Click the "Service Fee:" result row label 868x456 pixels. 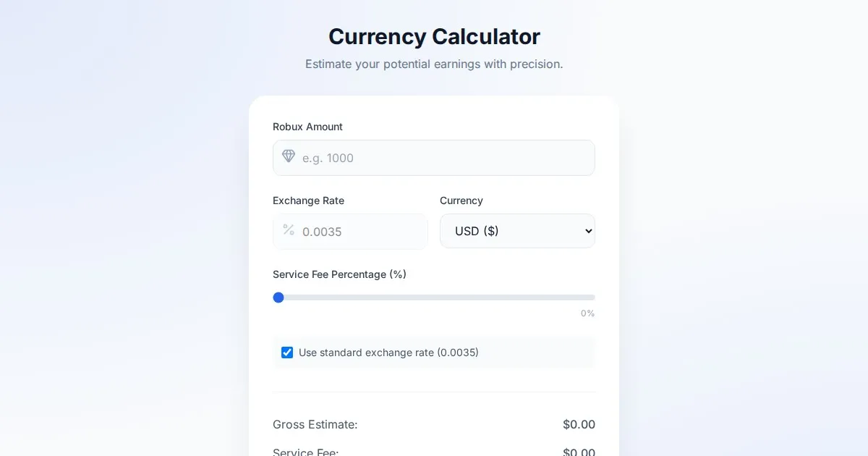[305, 452]
